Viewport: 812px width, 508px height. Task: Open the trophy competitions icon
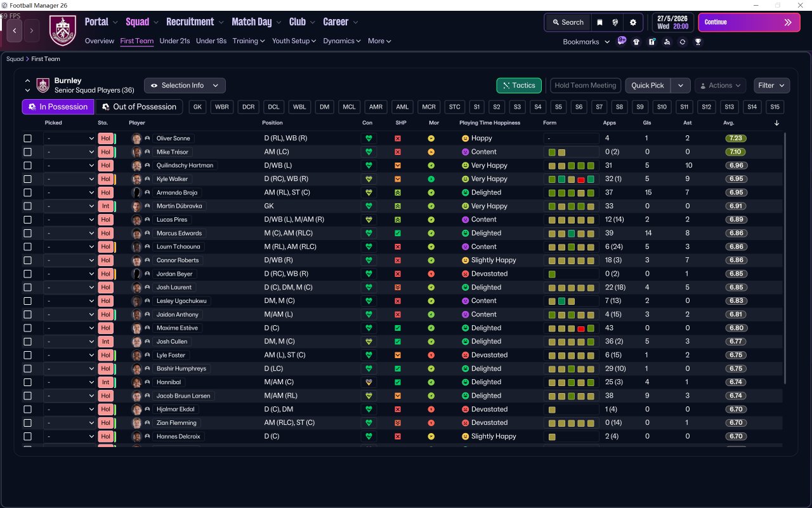tap(698, 42)
